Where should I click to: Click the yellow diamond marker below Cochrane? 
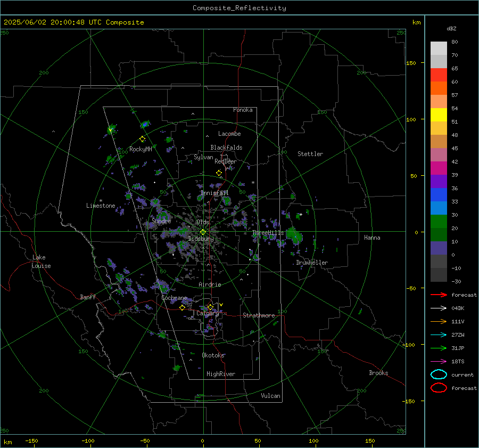183,308
